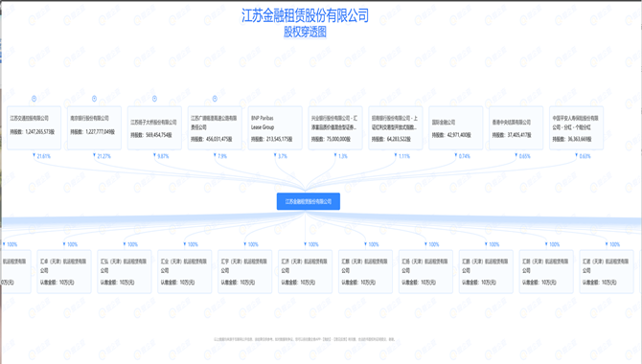
Task: Expand upstream node above 江苏广靖锡澄高速公路 card
Action: [x=215, y=99]
